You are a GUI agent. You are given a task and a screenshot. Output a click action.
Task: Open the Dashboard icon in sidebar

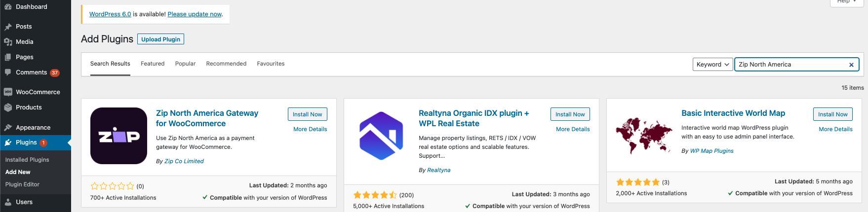point(8,7)
